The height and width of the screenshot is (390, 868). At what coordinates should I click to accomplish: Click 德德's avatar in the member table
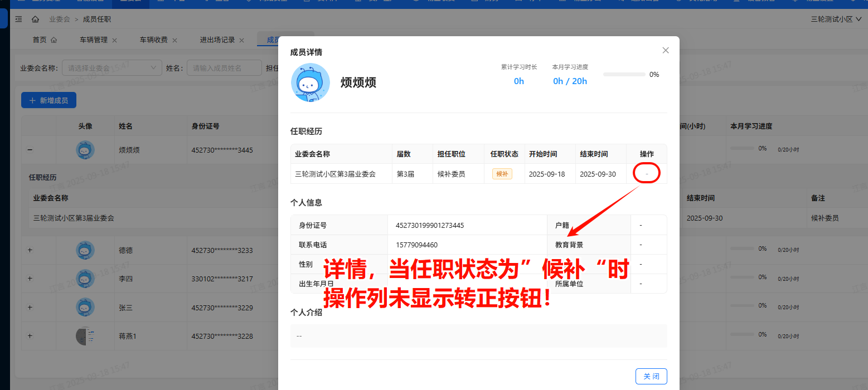pyautogui.click(x=85, y=251)
